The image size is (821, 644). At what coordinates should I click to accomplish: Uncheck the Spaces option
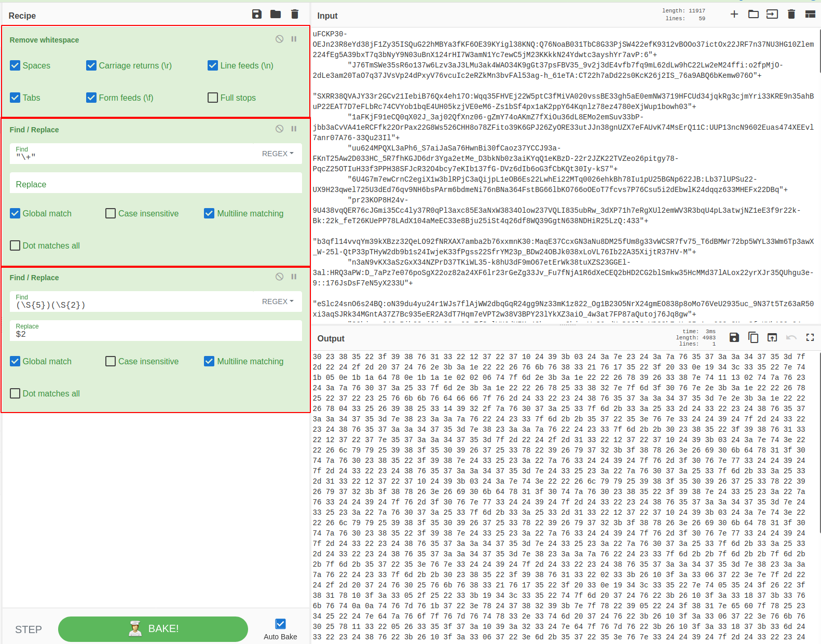[x=15, y=65]
